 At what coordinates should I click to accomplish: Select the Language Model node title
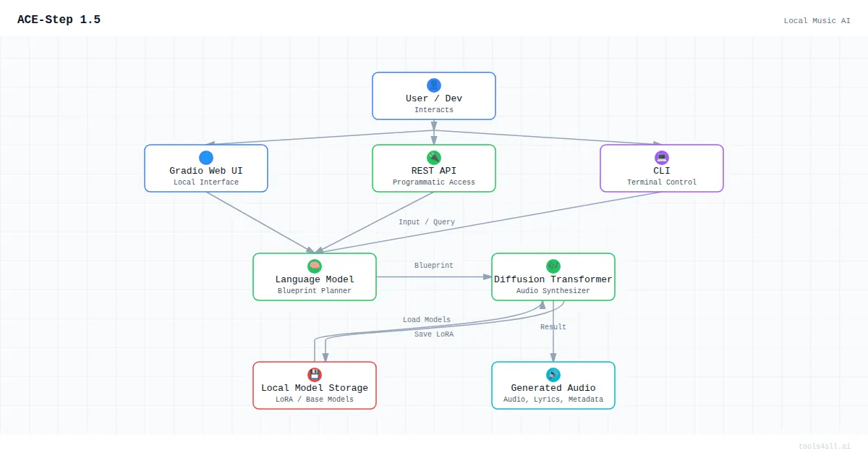click(315, 279)
